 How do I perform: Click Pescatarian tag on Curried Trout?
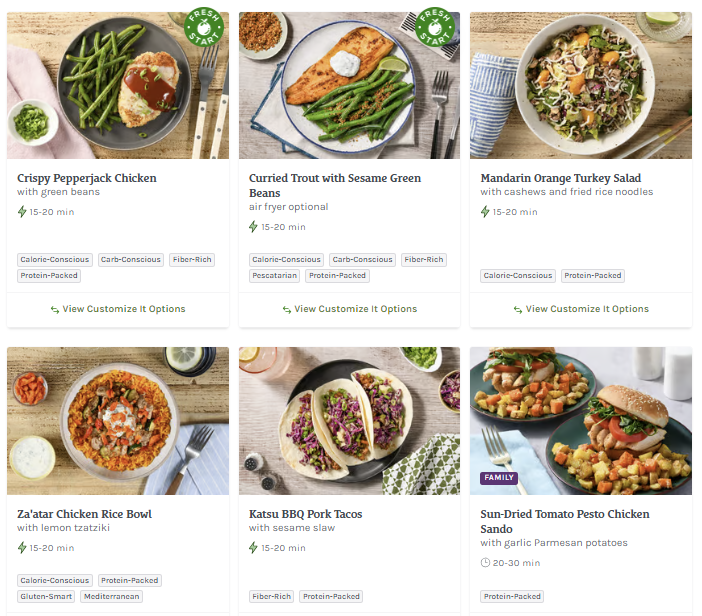275,276
